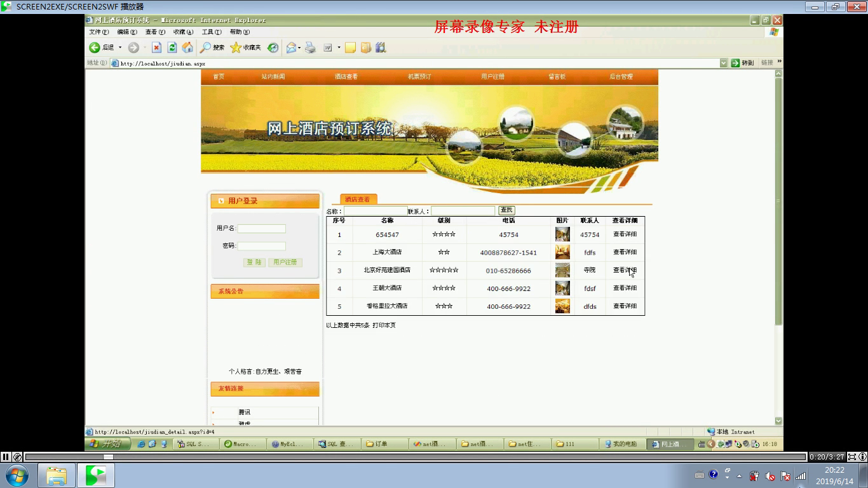Click the 密码 input field
Screen dimensions: 868x488
[261, 246]
